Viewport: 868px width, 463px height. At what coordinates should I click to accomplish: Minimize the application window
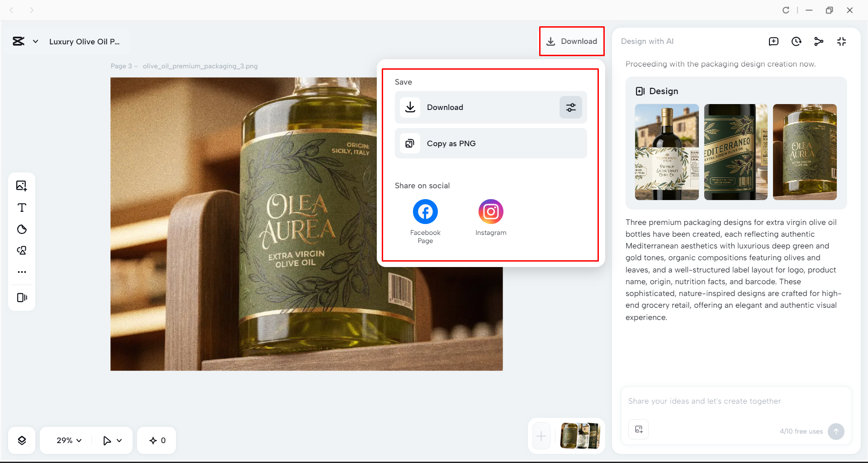pyautogui.click(x=809, y=10)
